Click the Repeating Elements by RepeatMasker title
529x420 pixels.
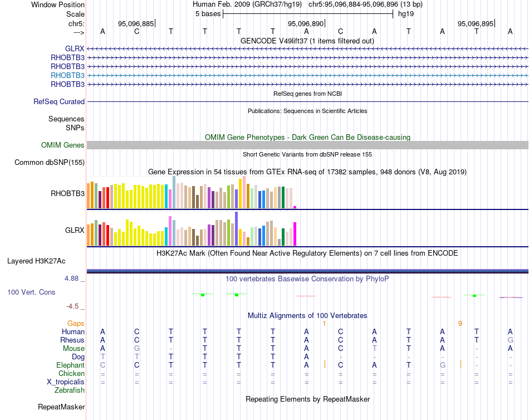[x=308, y=399]
